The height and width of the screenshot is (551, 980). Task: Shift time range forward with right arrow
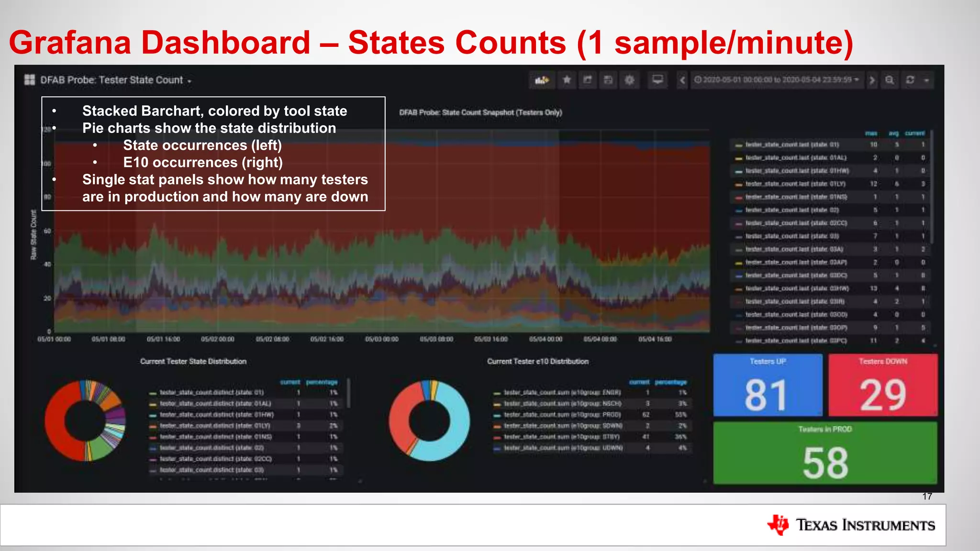click(x=872, y=80)
